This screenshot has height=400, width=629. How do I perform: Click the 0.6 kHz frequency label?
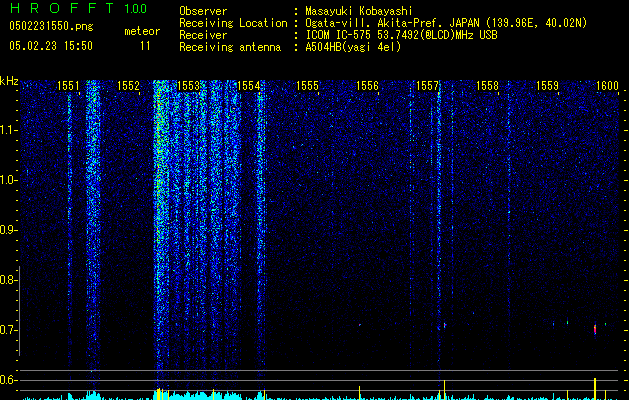8,380
